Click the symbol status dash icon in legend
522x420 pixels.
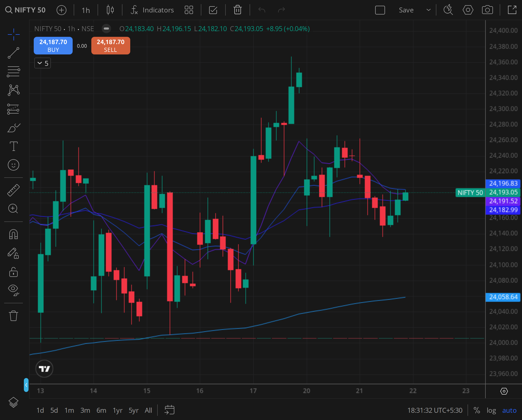[106, 29]
